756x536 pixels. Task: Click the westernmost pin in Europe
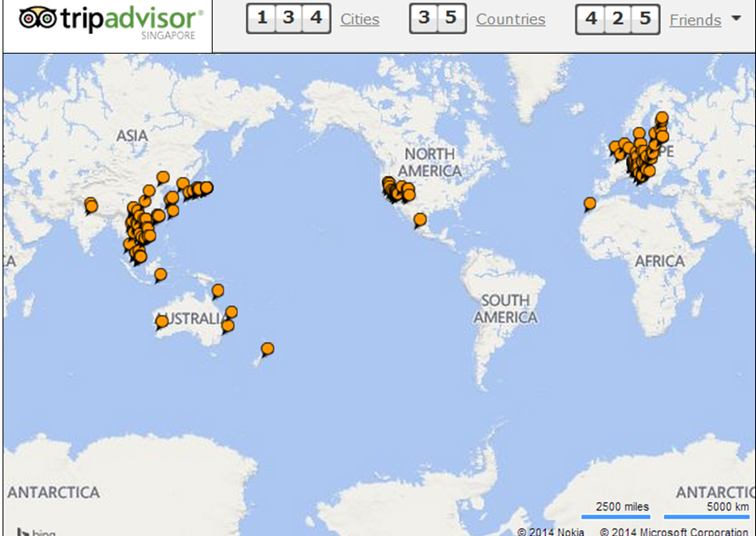coord(615,148)
